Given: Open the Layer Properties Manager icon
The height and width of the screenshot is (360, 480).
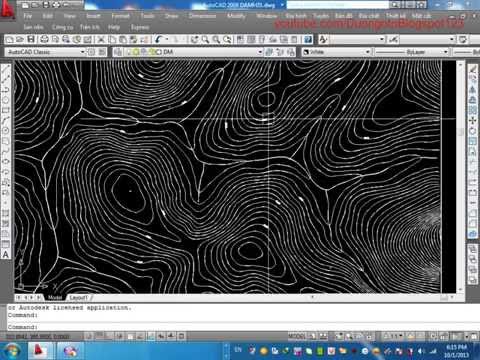Looking at the screenshot, I should point(118,52).
